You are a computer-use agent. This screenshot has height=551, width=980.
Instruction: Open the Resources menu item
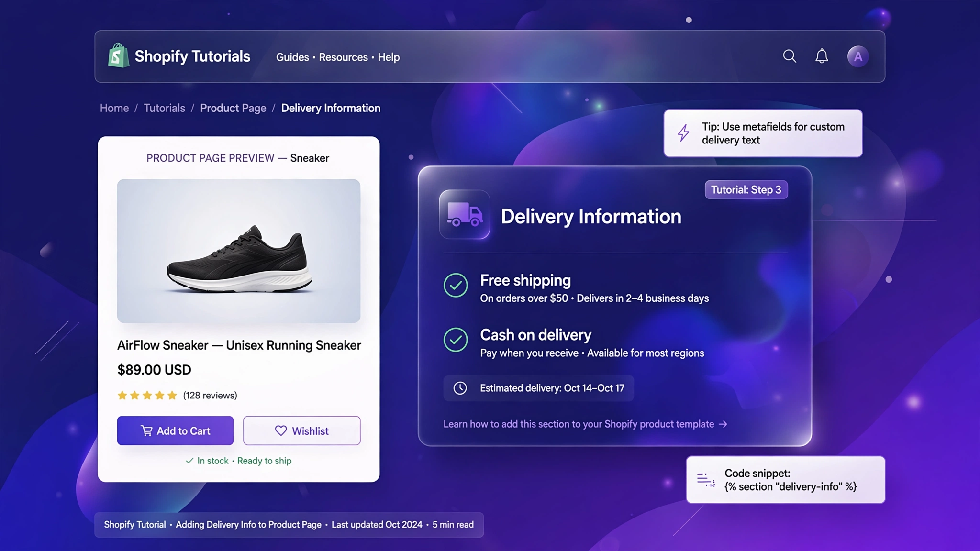pos(344,57)
